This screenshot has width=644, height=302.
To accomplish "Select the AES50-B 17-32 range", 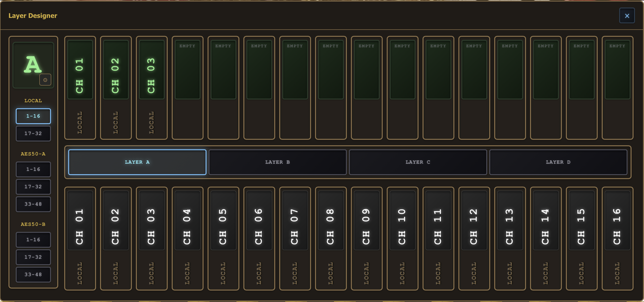I will pyautogui.click(x=33, y=257).
